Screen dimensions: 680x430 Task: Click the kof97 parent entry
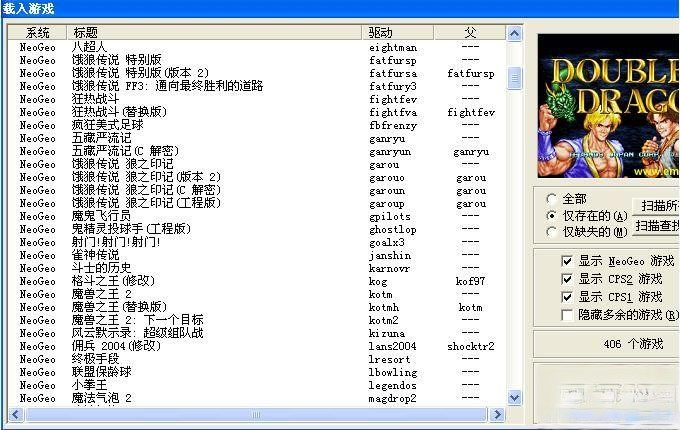click(470, 281)
